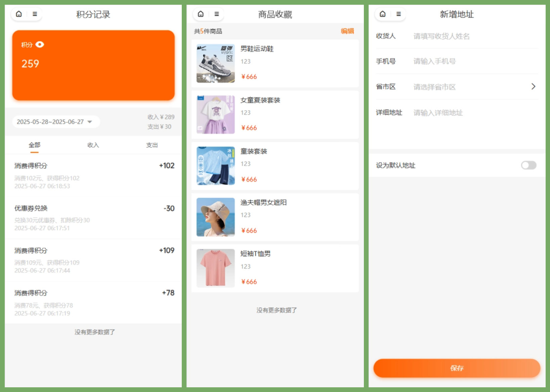Expand 省市区 selector chevron
This screenshot has height=392, width=550.
pyautogui.click(x=533, y=87)
